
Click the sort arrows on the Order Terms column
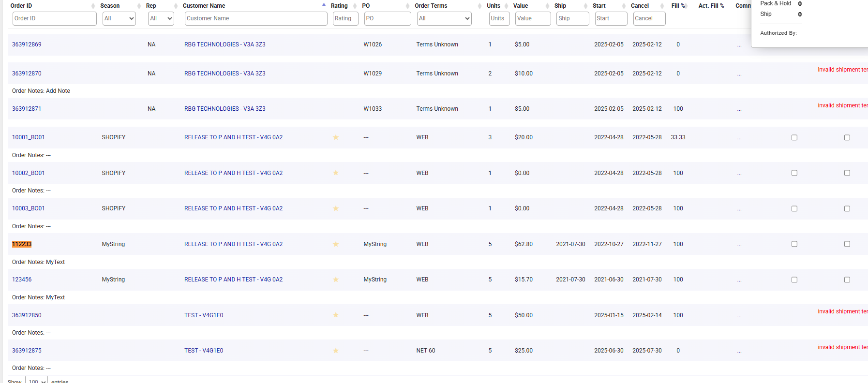tap(479, 6)
